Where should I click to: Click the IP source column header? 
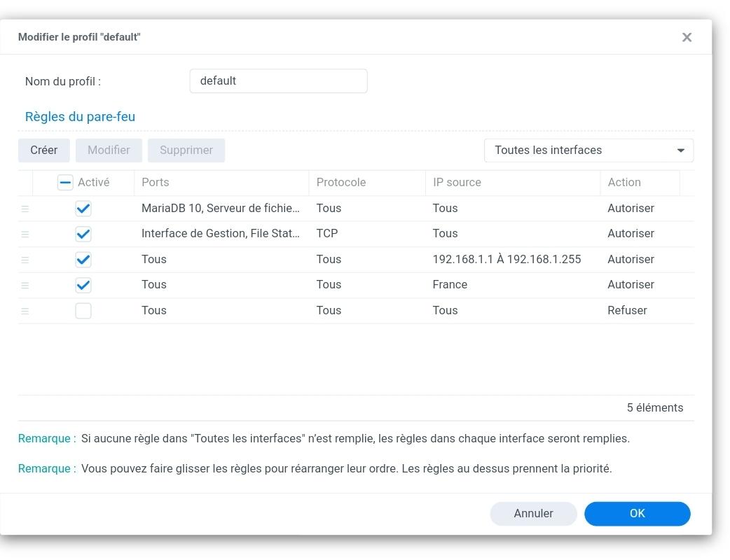(x=511, y=183)
